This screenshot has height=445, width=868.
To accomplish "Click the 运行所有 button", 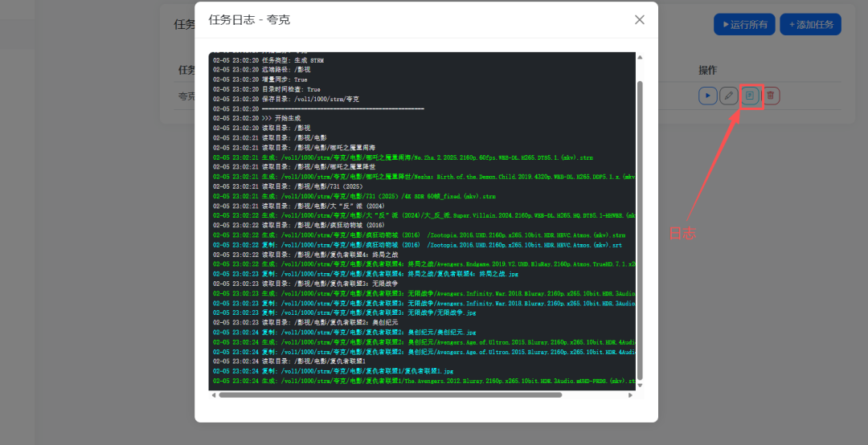I will 744,24.
